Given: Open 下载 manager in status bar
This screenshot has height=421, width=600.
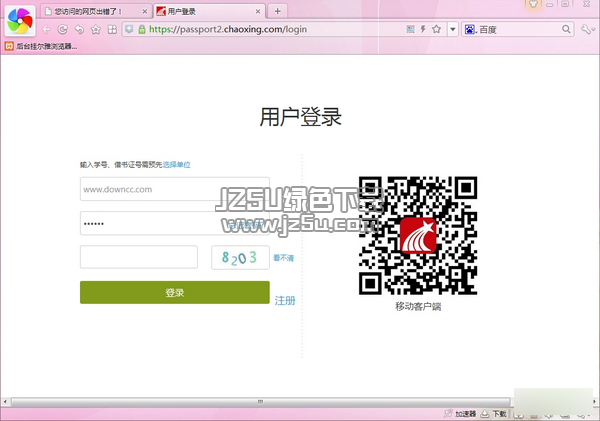Looking at the screenshot, I should pyautogui.click(x=494, y=414).
